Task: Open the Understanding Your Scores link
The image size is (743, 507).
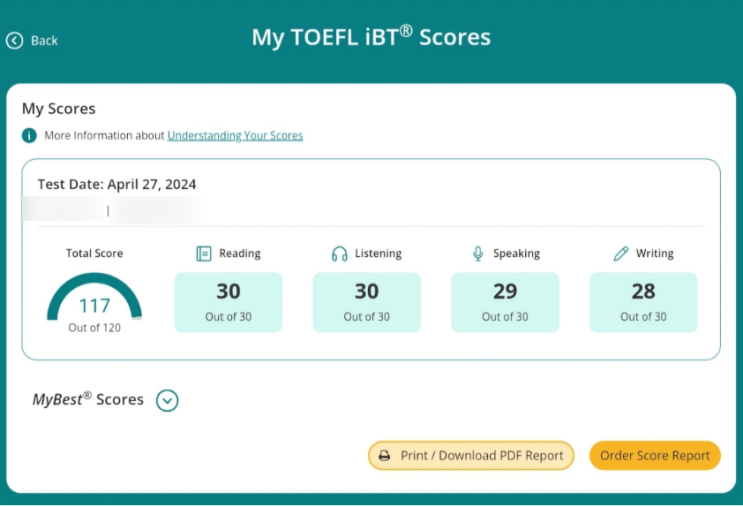Action: (x=235, y=136)
